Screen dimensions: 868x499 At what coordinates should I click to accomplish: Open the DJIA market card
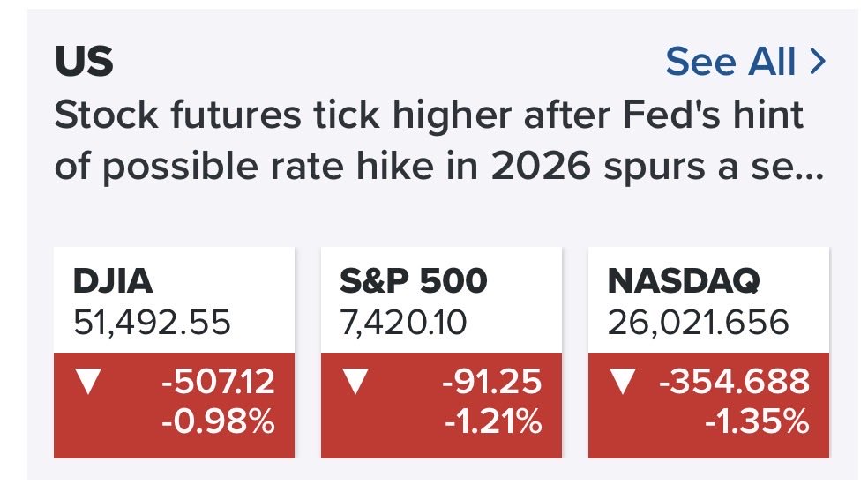174,353
